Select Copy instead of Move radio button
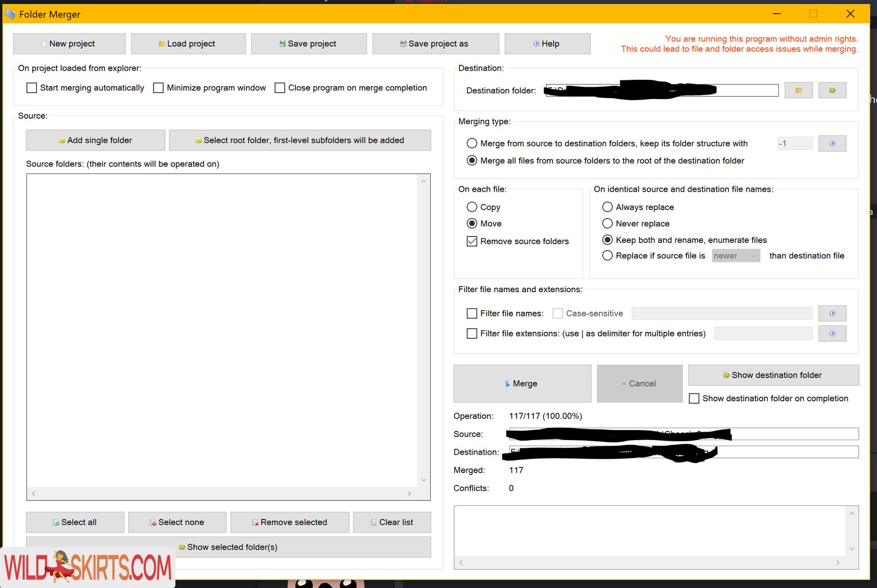The width and height of the screenshot is (877, 588). point(472,207)
